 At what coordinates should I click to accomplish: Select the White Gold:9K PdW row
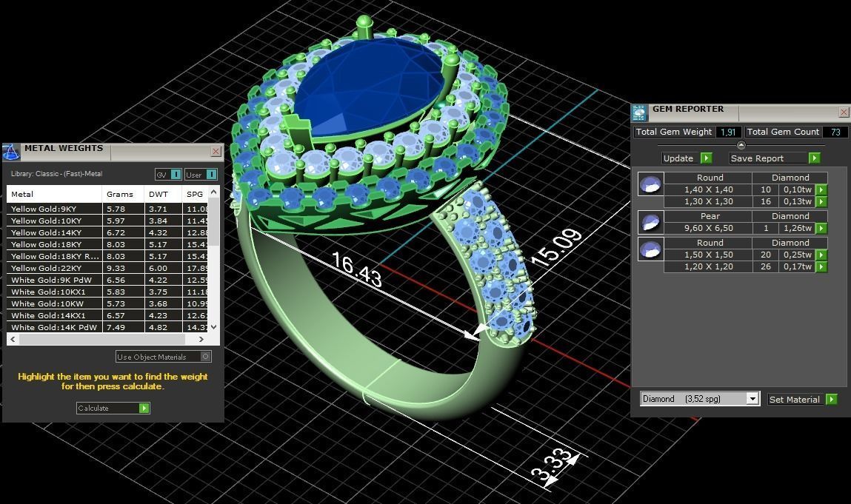(x=107, y=280)
